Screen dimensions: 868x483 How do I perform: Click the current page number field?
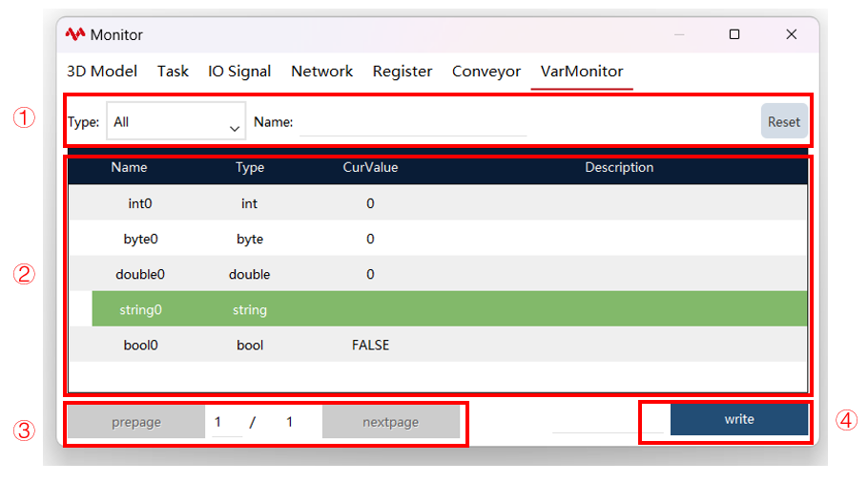coord(227,422)
